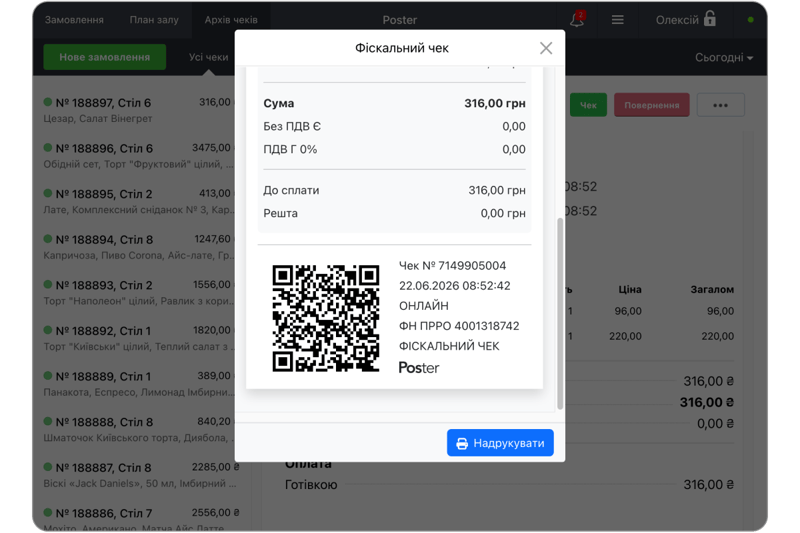
Task: Click the green status dot of order 188894
Action: pos(48,239)
